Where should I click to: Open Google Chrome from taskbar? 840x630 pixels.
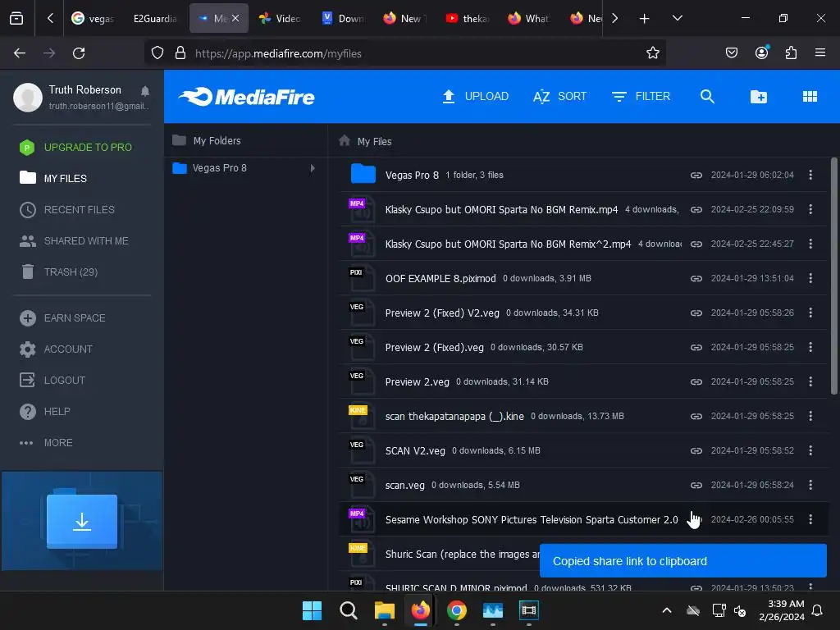[456, 610]
